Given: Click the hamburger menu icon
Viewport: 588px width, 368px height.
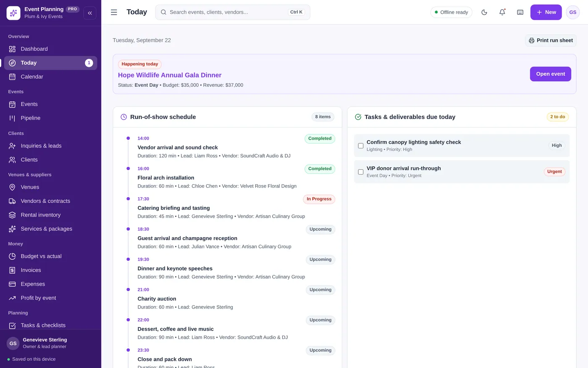Looking at the screenshot, I should coord(114,12).
